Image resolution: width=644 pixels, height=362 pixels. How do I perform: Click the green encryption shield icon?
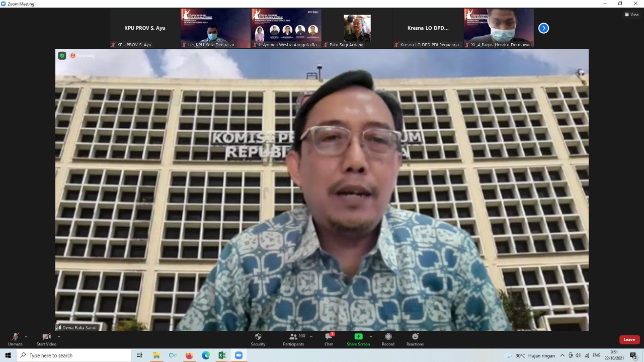tap(62, 56)
